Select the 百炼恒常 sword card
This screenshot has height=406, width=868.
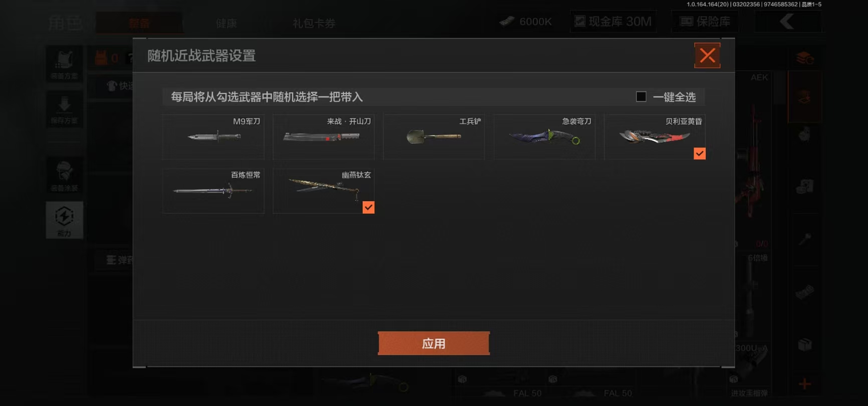(213, 191)
